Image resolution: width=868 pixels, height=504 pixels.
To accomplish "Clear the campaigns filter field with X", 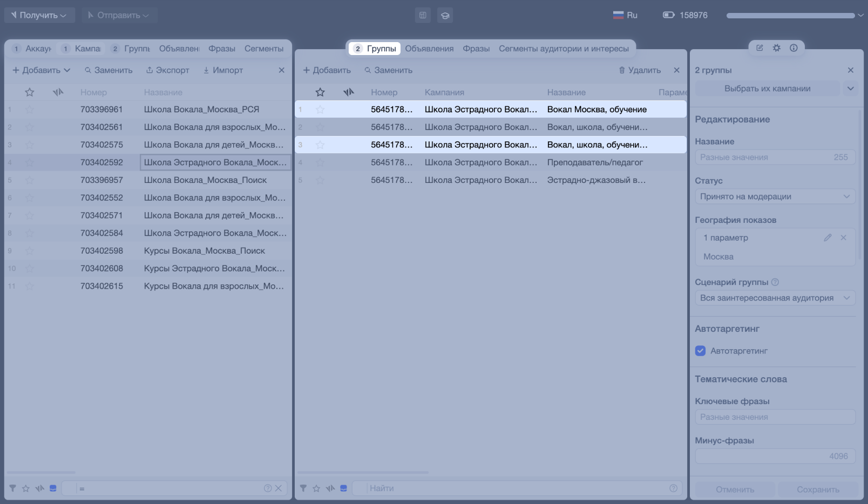I will click(x=279, y=488).
